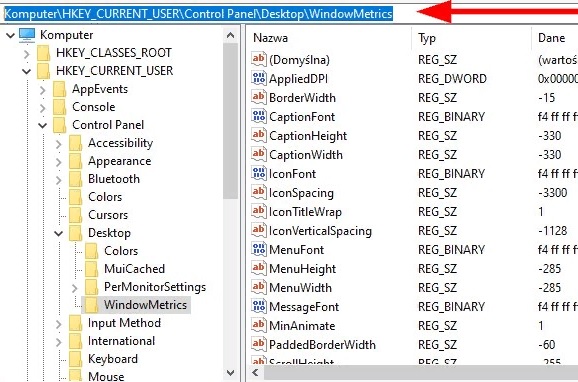Viewport: 578px width, 382px height.
Task: Expand the Console key
Action: tap(43, 108)
